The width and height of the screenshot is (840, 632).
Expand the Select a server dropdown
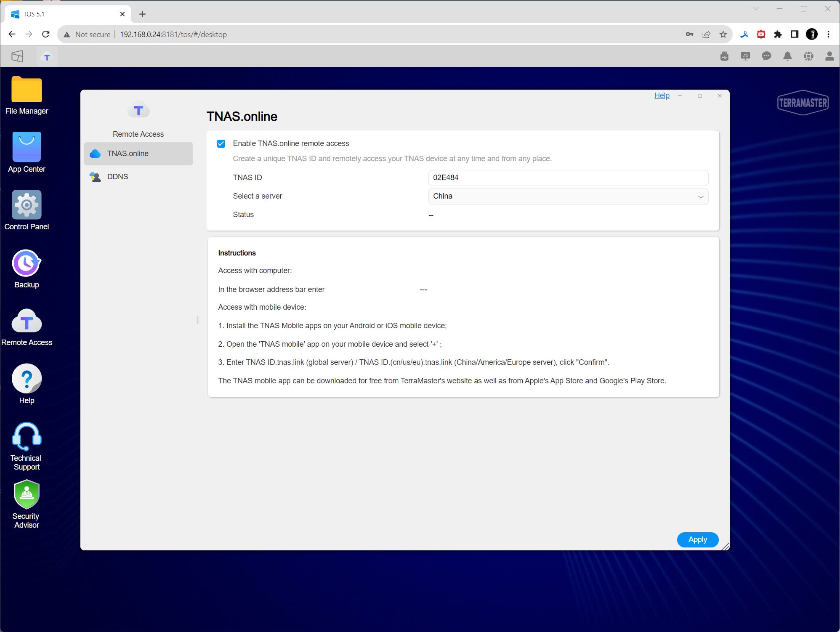(568, 197)
